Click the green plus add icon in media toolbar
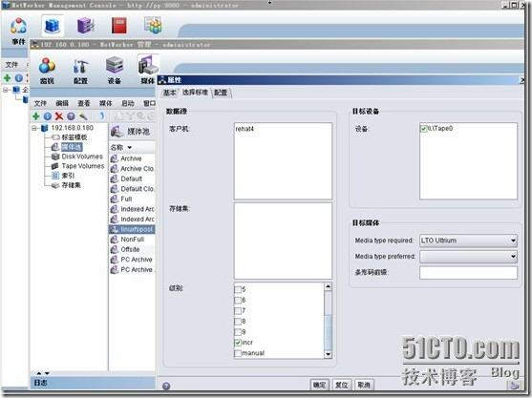The image size is (532, 398). coord(36,116)
